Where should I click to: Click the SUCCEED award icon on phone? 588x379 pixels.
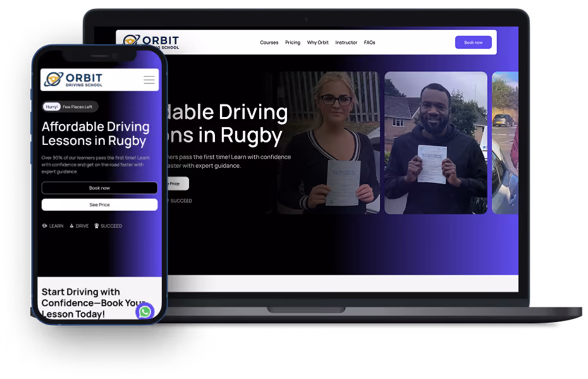(96, 226)
